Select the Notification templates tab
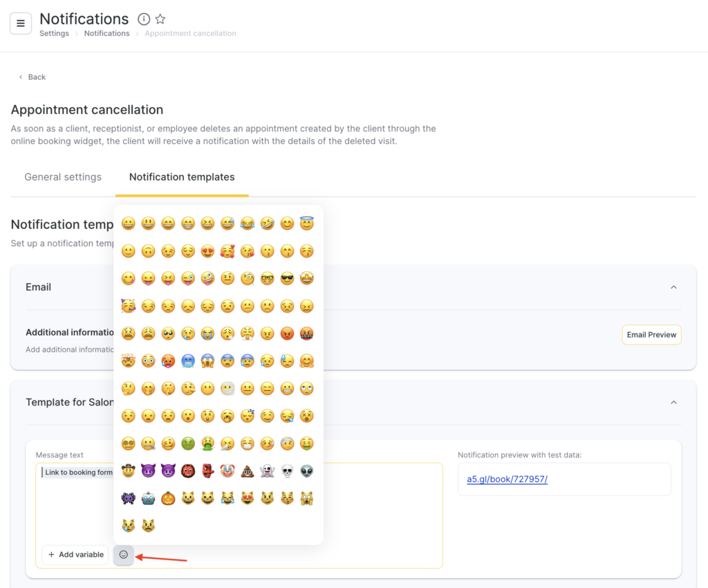Viewport: 708px width, 588px height. (182, 177)
